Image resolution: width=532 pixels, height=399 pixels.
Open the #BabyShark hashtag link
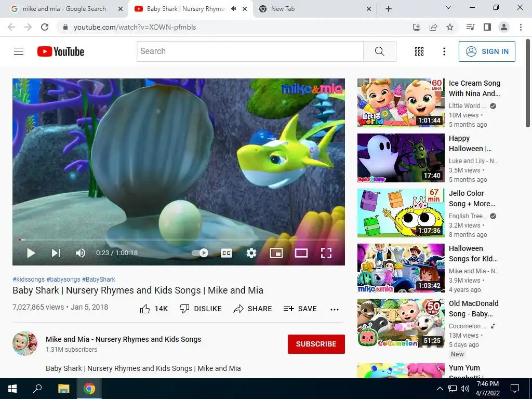[99, 279]
